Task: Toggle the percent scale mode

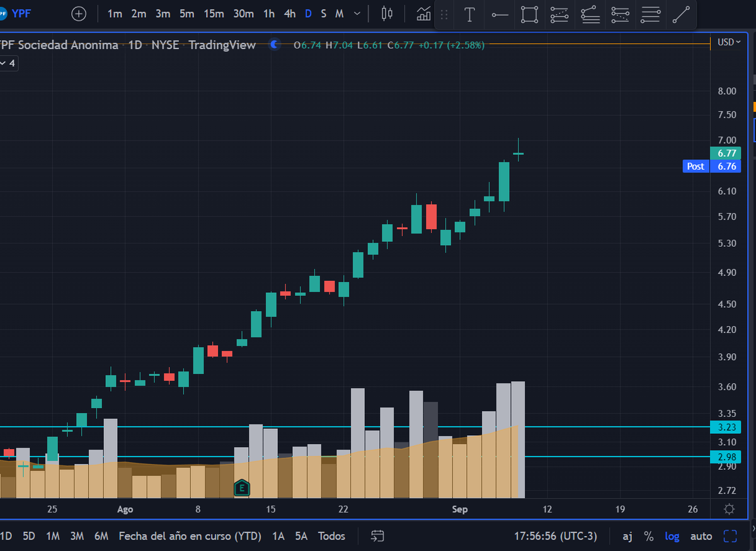Action: point(648,536)
